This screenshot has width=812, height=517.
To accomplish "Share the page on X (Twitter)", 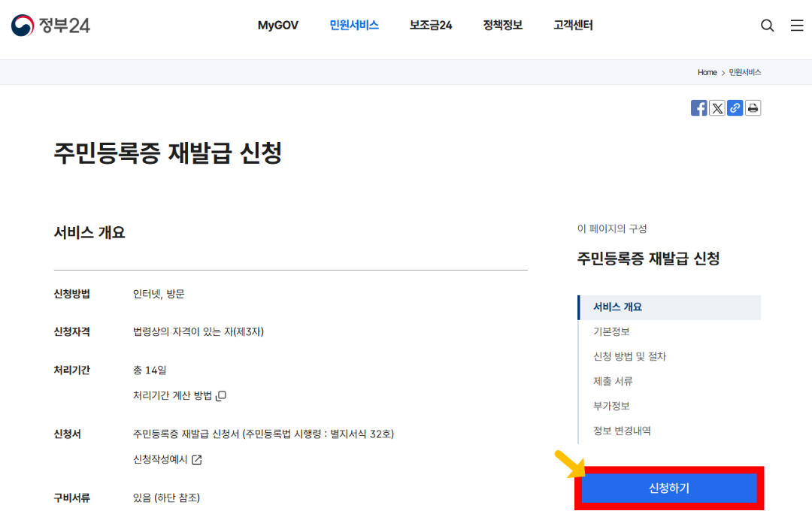I will pyautogui.click(x=717, y=107).
